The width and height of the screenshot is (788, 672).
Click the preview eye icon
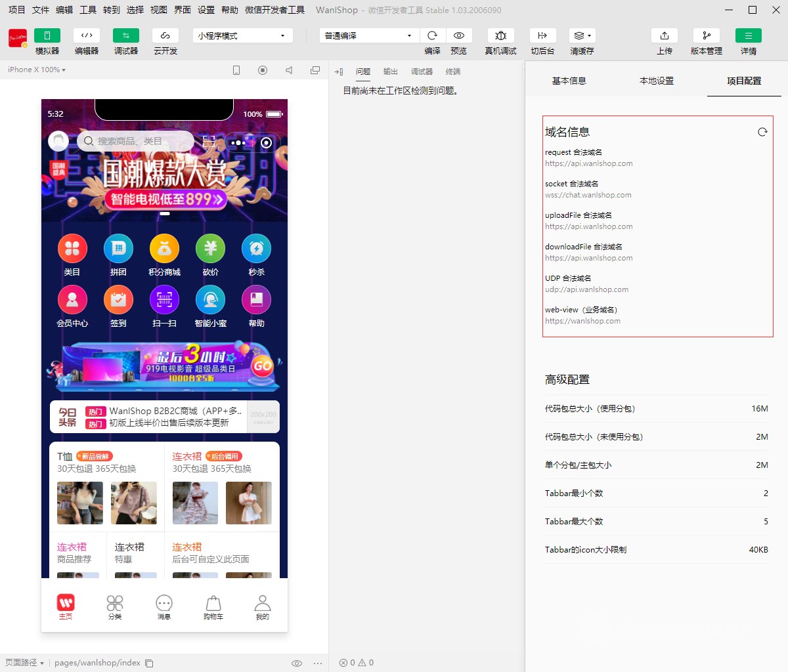pos(459,35)
